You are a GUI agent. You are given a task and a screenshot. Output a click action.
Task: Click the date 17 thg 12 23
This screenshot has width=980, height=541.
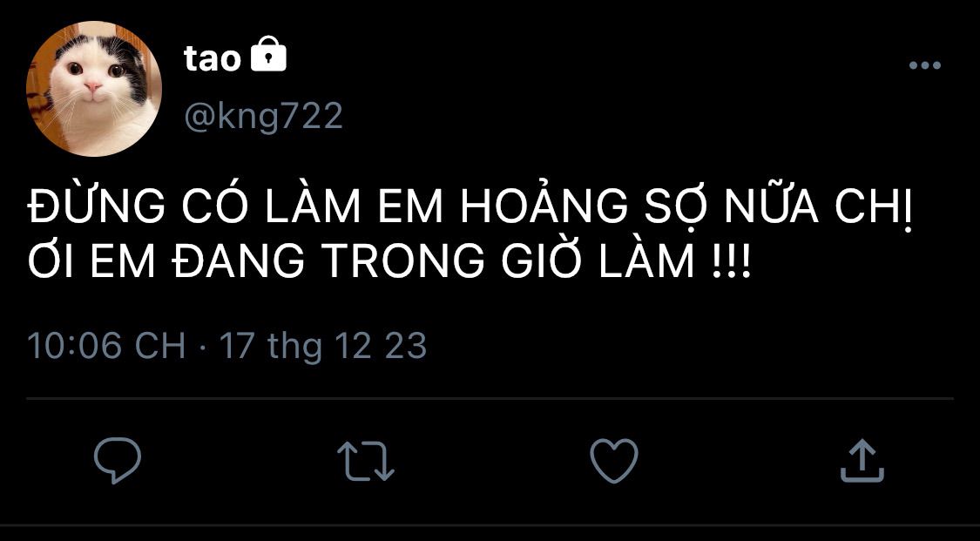[x=323, y=346]
